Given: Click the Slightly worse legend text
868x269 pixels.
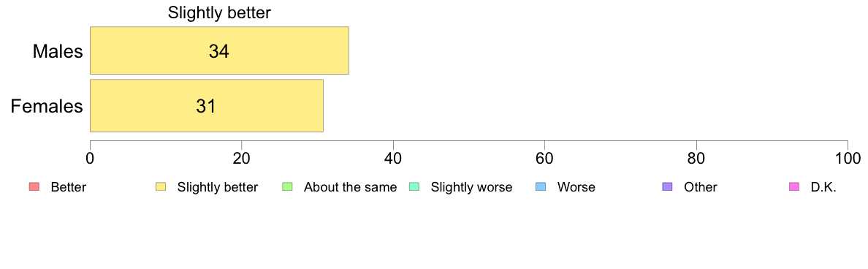Looking at the screenshot, I should pyautogui.click(x=472, y=187).
